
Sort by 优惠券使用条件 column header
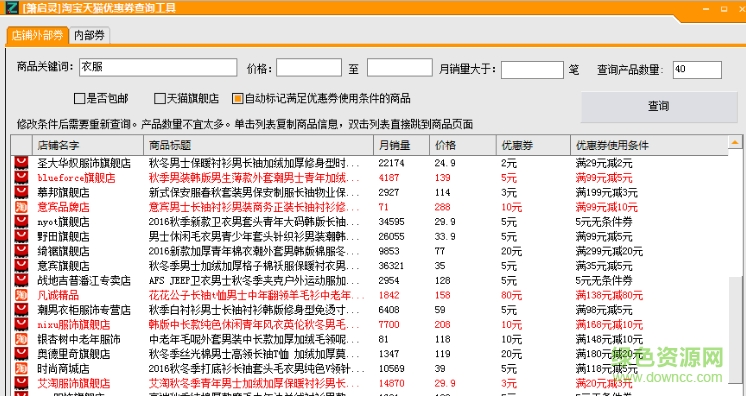click(x=649, y=145)
